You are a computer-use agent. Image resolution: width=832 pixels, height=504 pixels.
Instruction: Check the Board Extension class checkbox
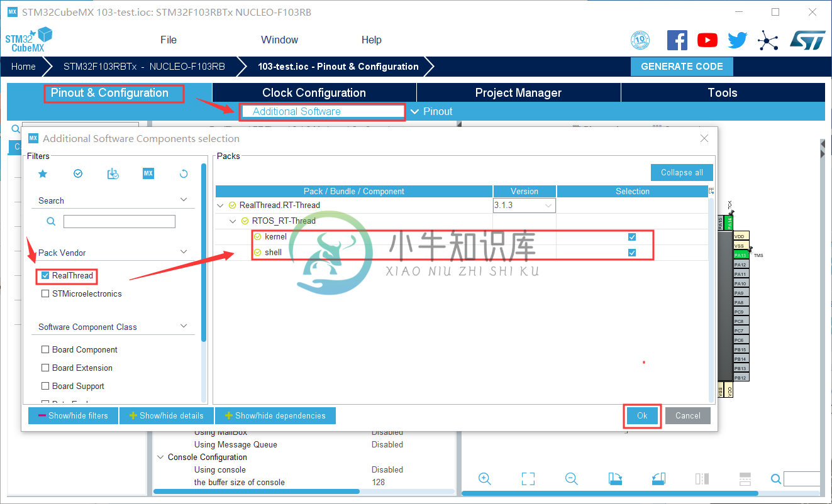pyautogui.click(x=45, y=368)
